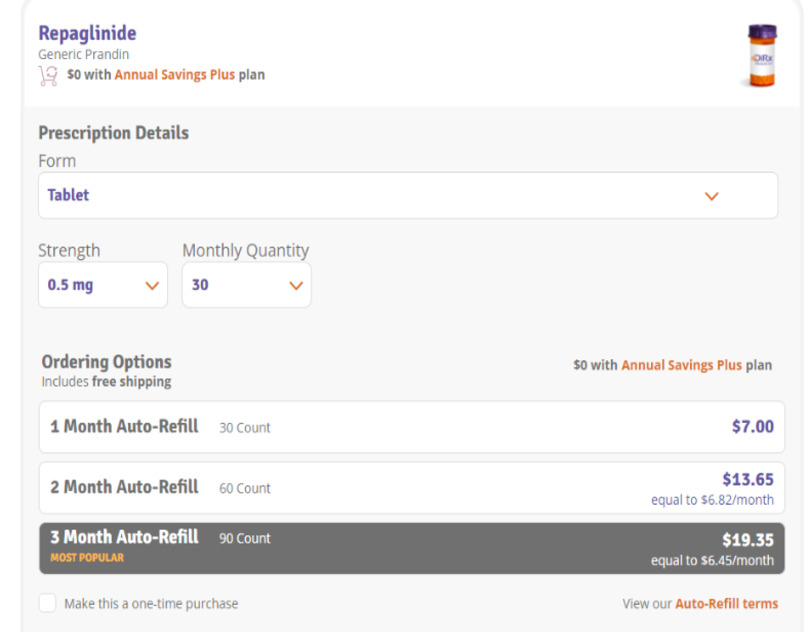Click the Repaglinide drug name heading

point(87,34)
